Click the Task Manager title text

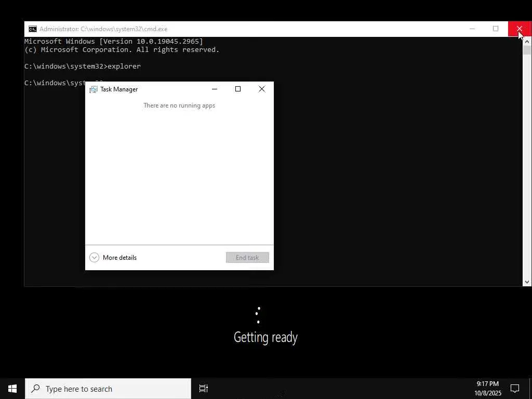[x=119, y=89]
